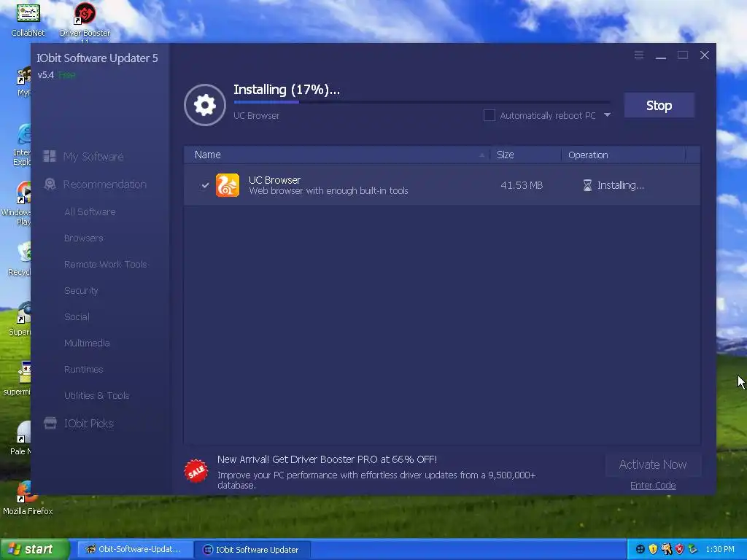Click the Operation column header
747x560 pixels.
click(623, 155)
